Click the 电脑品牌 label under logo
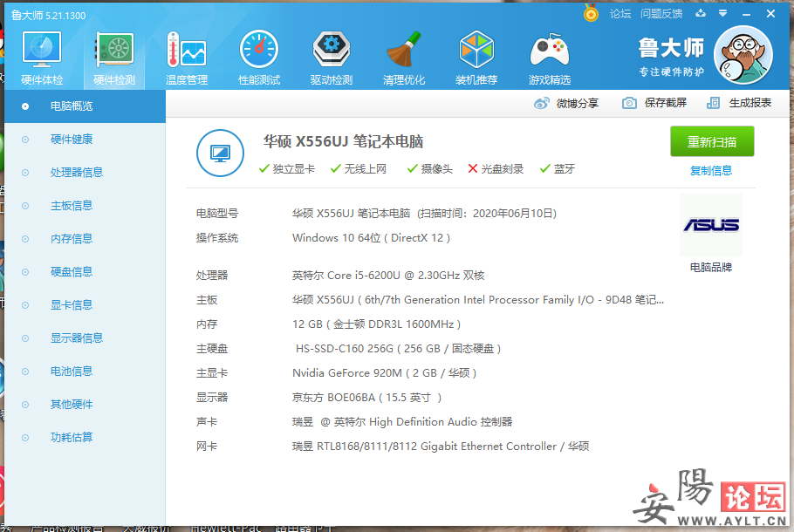 coord(711,267)
